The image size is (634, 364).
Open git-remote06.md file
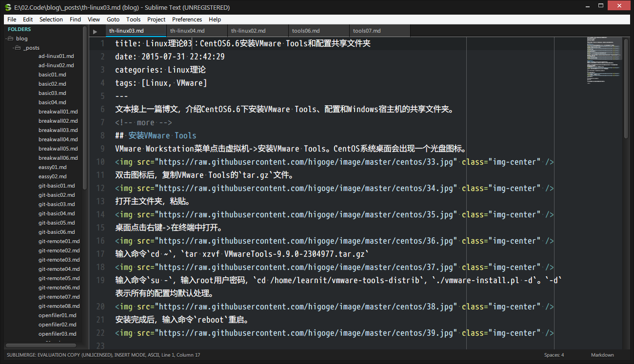tap(59, 287)
